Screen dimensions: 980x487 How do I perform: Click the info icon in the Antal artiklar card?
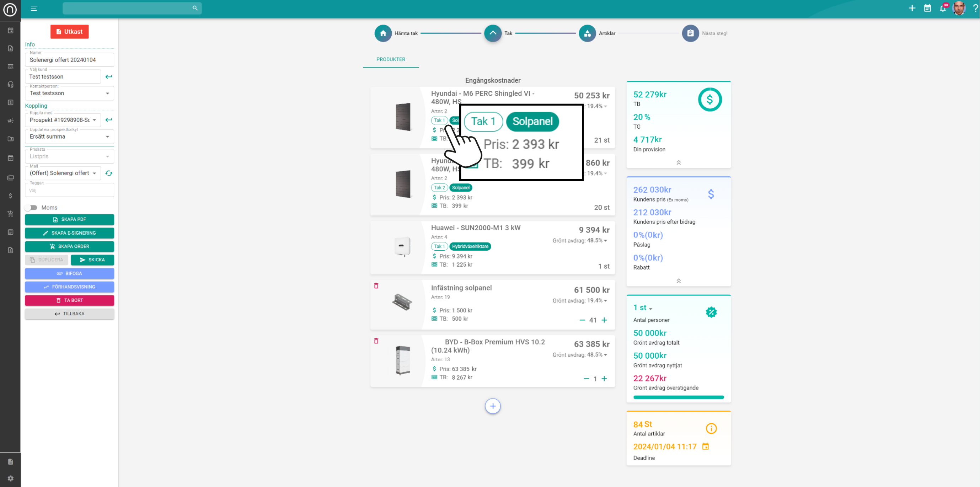pyautogui.click(x=711, y=428)
